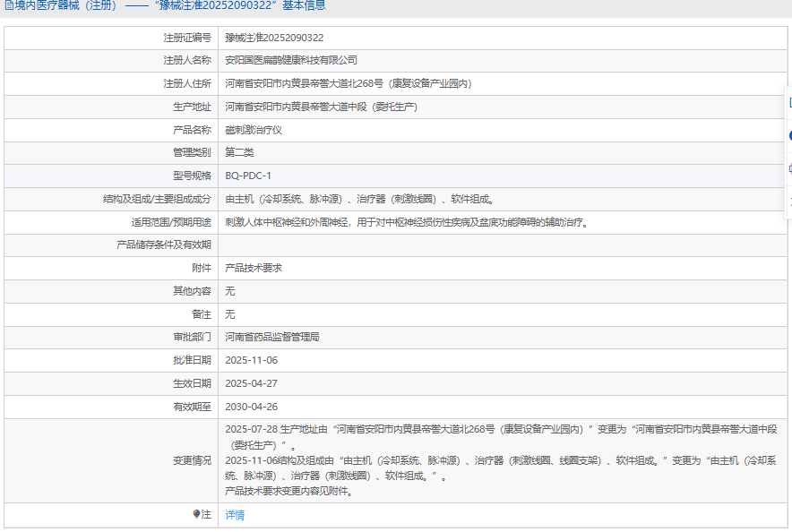Click the third icon in the right floating sidebar

pos(788,167)
